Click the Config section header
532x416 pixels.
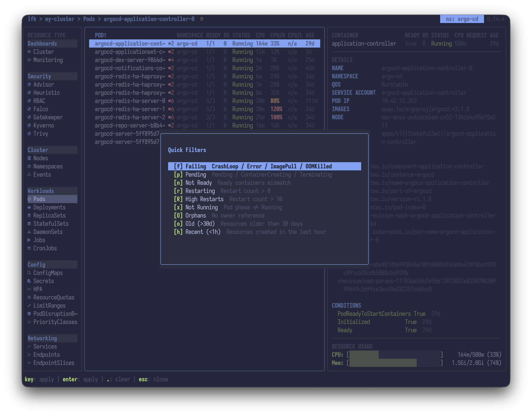tap(52, 265)
